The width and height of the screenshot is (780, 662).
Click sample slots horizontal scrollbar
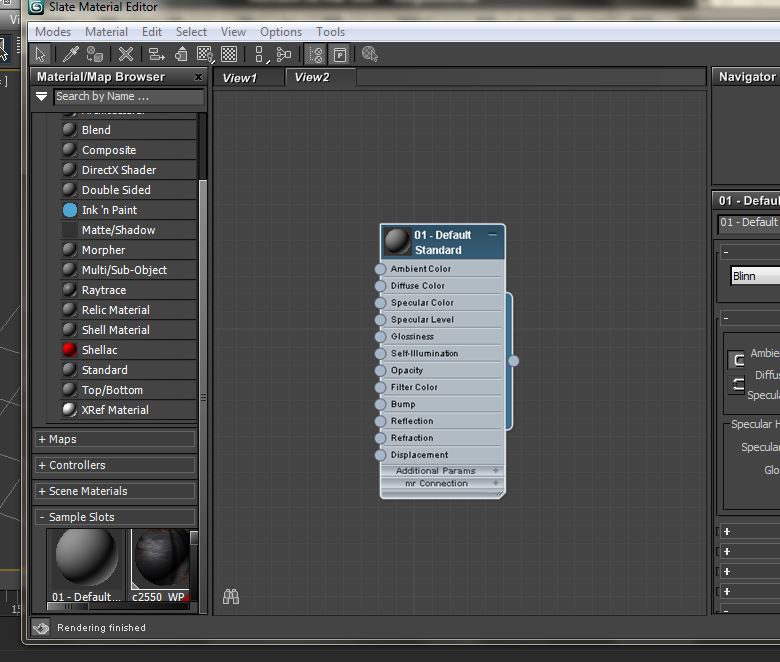point(68,607)
